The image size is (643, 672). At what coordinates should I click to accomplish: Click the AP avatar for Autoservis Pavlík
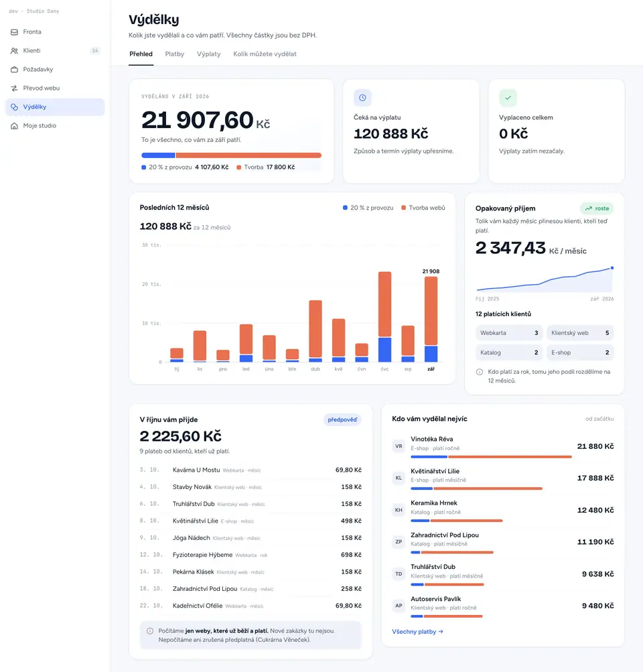[399, 606]
